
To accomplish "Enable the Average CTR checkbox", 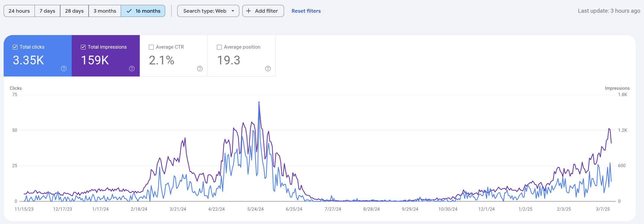I will point(151,47).
